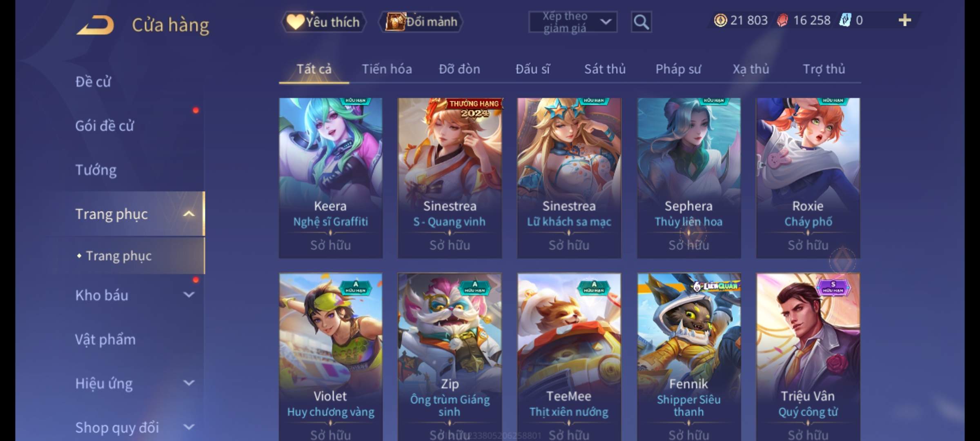The height and width of the screenshot is (441, 980).
Task: Open the Xếp theo giảm giá sort dropdown
Action: click(572, 22)
